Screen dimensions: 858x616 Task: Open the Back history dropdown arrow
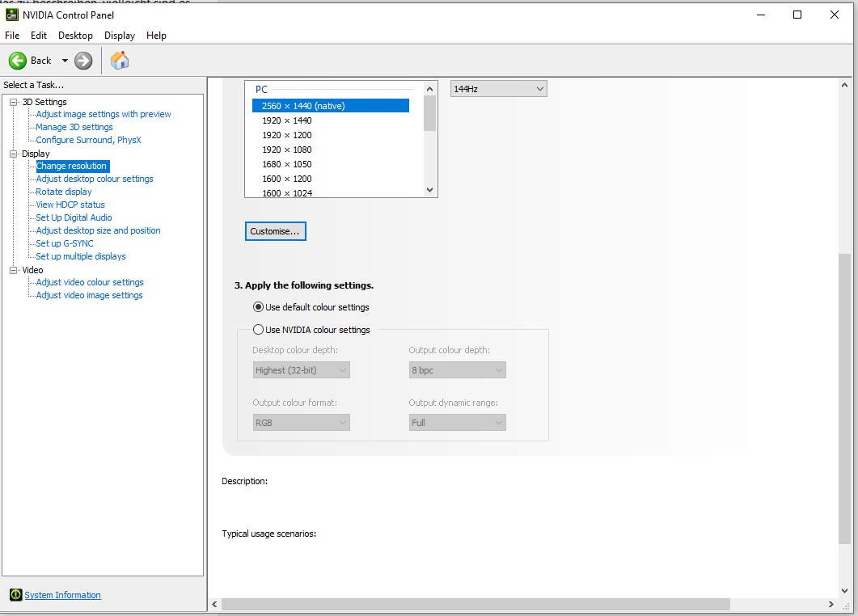tap(65, 61)
